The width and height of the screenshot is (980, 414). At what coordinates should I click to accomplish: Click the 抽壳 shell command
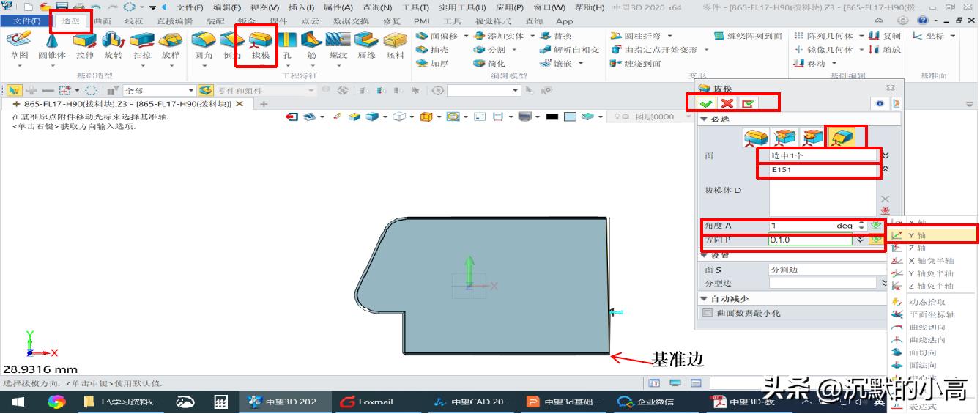tap(433, 50)
